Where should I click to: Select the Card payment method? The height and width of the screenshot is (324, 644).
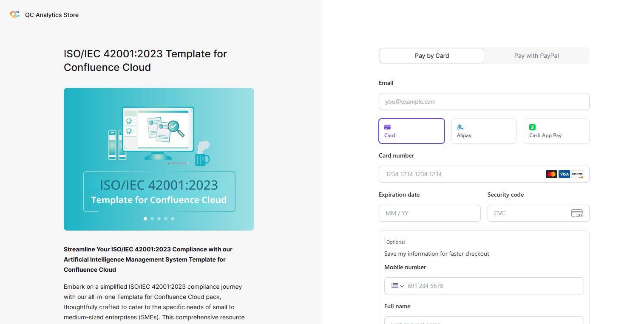pyautogui.click(x=411, y=131)
